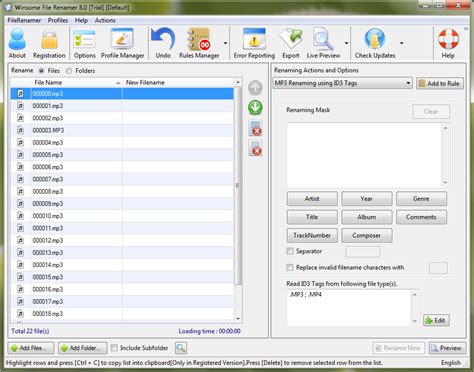Image resolution: width=474 pixels, height=372 pixels.
Task: Open the Rules Manager
Action: tap(199, 43)
